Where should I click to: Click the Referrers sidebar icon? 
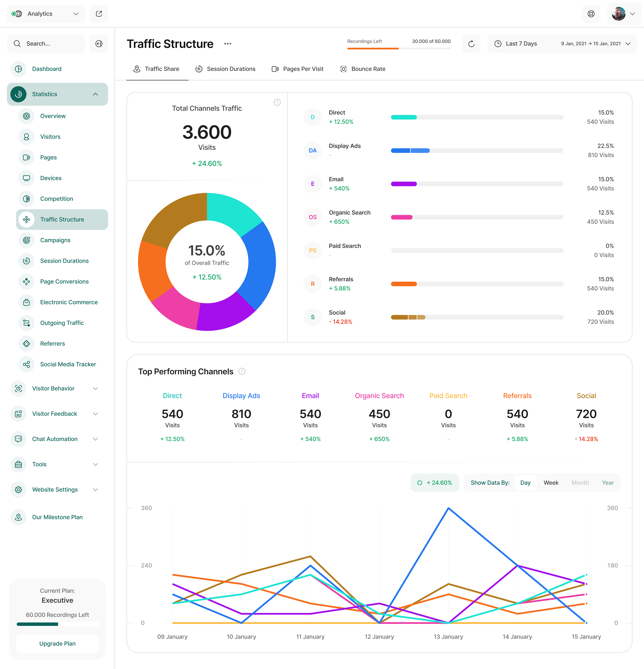tap(26, 344)
